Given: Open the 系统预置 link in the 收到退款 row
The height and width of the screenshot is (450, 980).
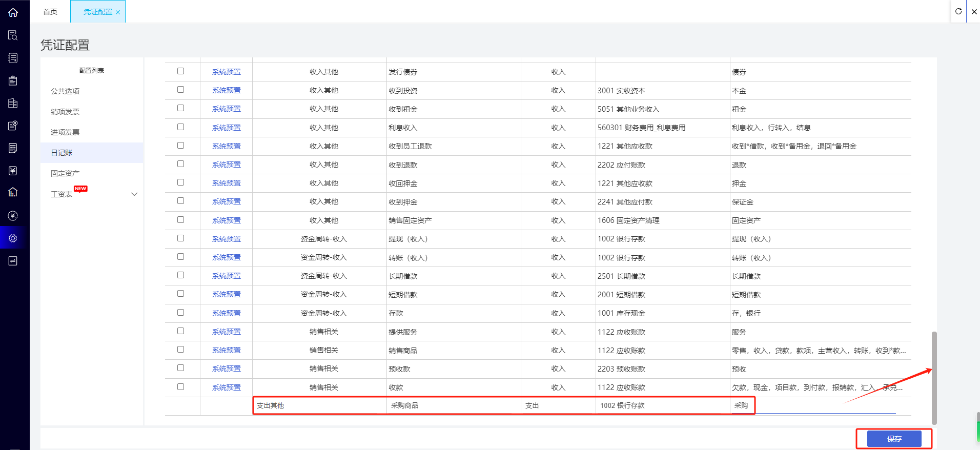Looking at the screenshot, I should pos(226,165).
